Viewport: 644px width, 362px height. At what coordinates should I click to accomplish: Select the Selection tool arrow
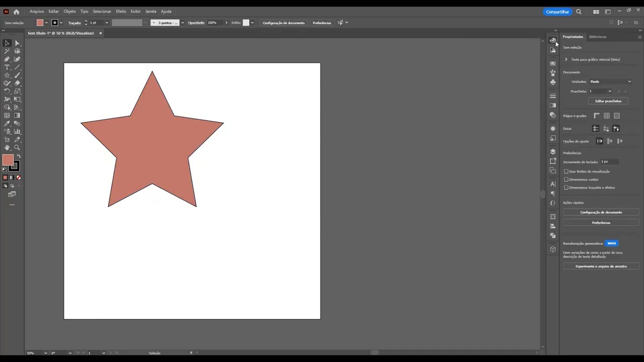(x=7, y=43)
